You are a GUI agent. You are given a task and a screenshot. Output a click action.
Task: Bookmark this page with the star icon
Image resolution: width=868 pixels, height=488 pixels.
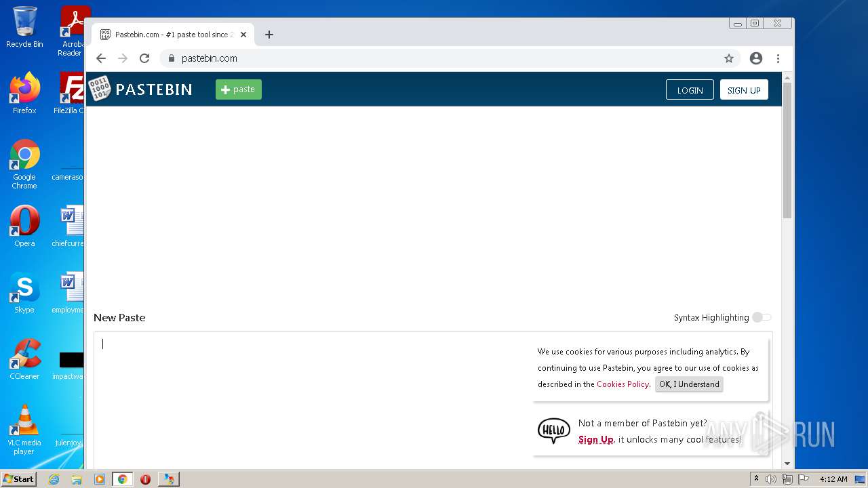pos(729,58)
